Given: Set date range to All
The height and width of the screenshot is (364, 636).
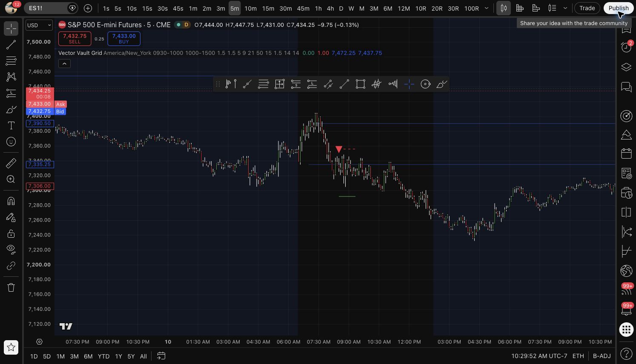Looking at the screenshot, I should pyautogui.click(x=143, y=356).
